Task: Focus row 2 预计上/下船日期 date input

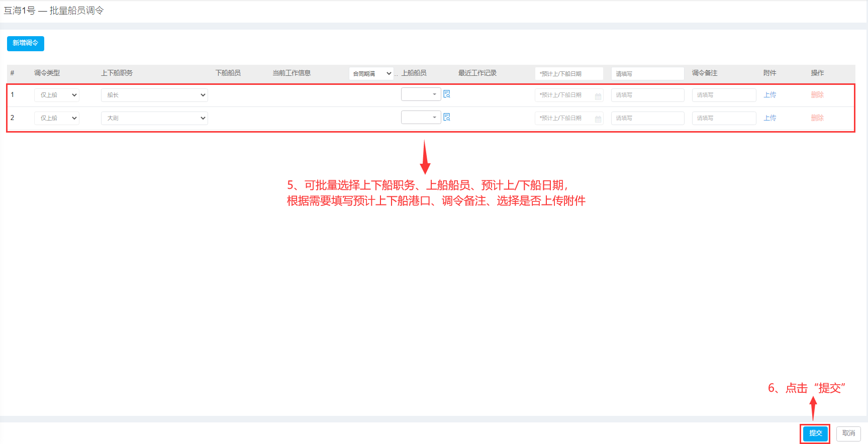Action: (569, 118)
